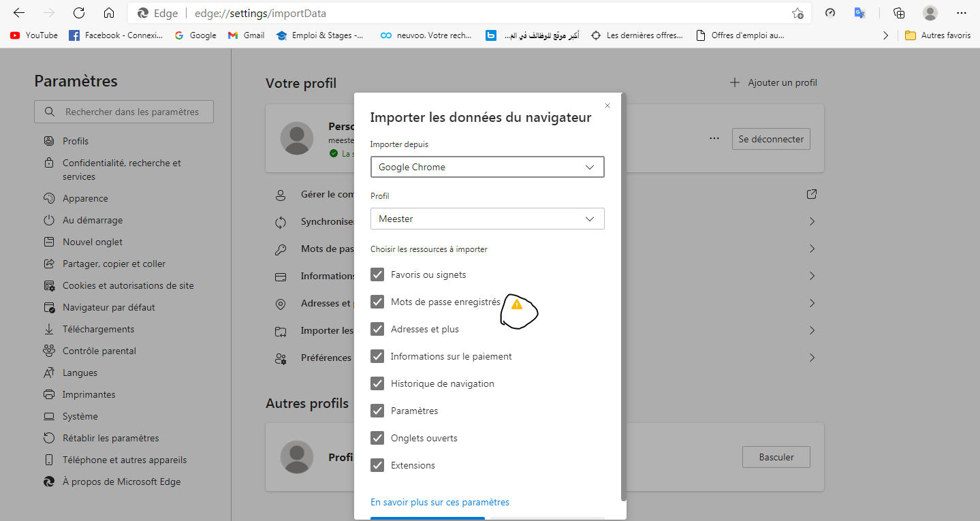Click the chevron on the Importer les row

(812, 330)
